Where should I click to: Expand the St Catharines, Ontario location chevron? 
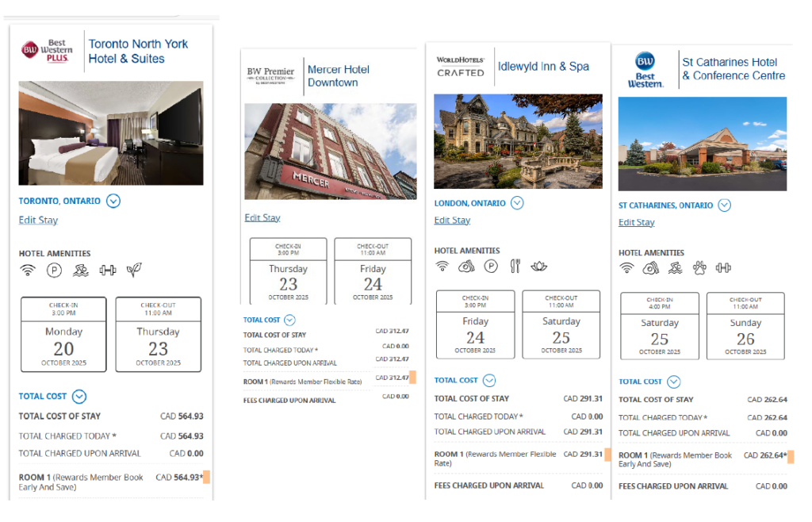(x=725, y=205)
